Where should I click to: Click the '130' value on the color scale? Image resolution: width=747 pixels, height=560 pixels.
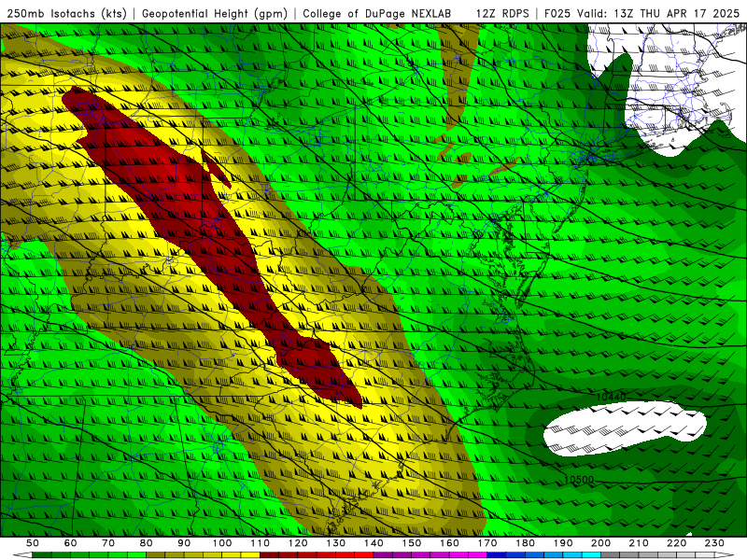click(x=336, y=543)
